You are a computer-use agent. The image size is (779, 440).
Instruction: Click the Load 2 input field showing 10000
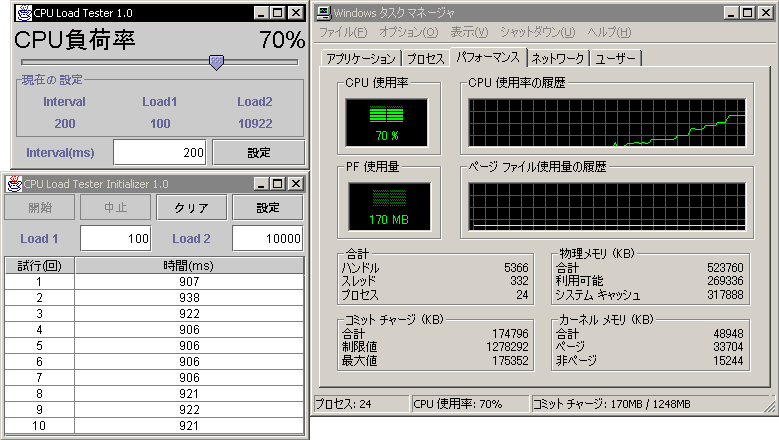(x=268, y=238)
